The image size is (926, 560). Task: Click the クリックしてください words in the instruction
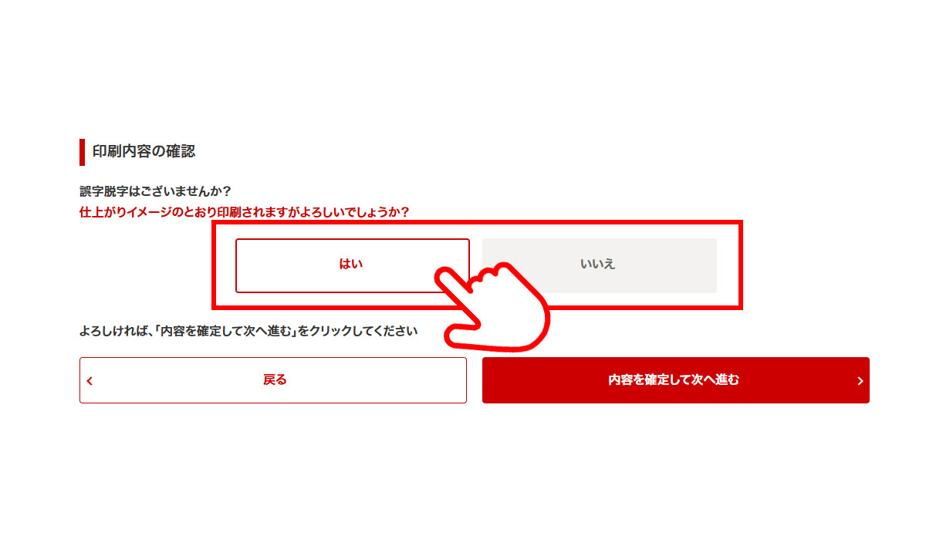click(363, 331)
